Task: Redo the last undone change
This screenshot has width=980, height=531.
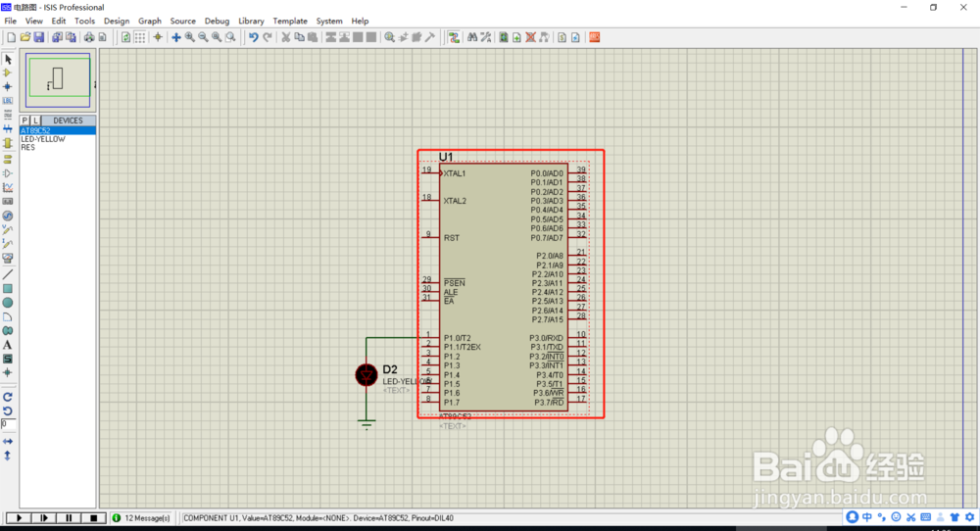Action: coord(268,37)
